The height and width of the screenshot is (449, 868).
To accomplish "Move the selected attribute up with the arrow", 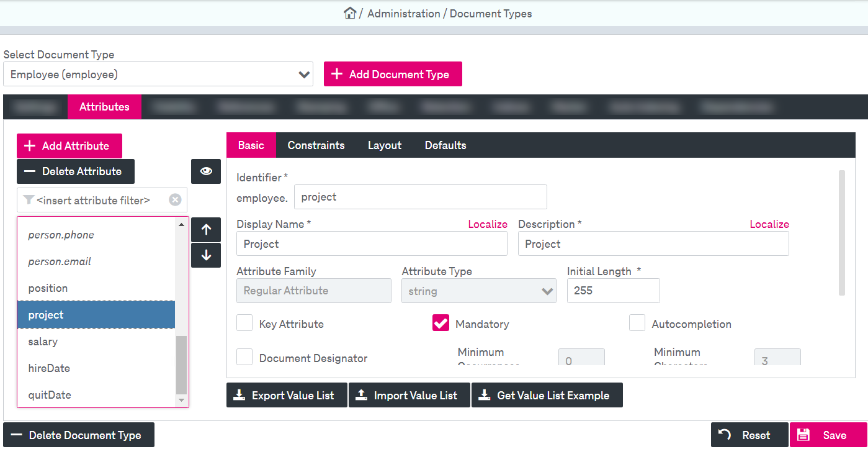I will pyautogui.click(x=205, y=229).
